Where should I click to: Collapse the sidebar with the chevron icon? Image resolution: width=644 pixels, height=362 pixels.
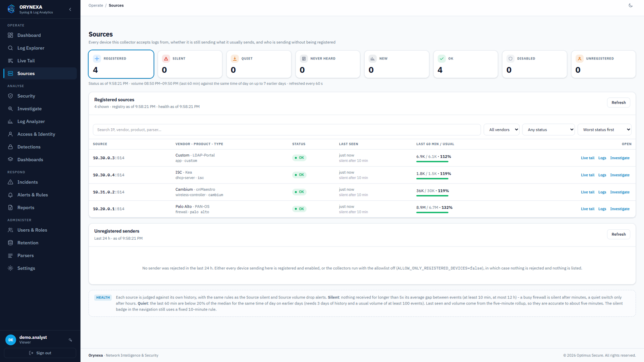70,9
